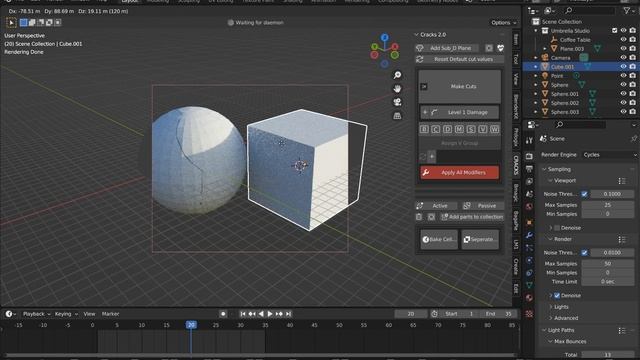Open the Keying menu in timeline

66,314
